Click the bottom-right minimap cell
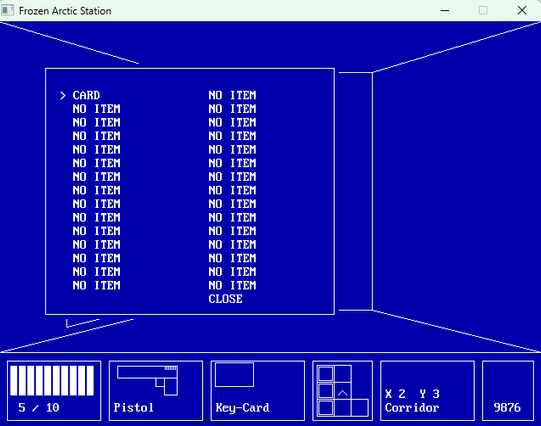This screenshot has width=541, height=426. pos(360,408)
